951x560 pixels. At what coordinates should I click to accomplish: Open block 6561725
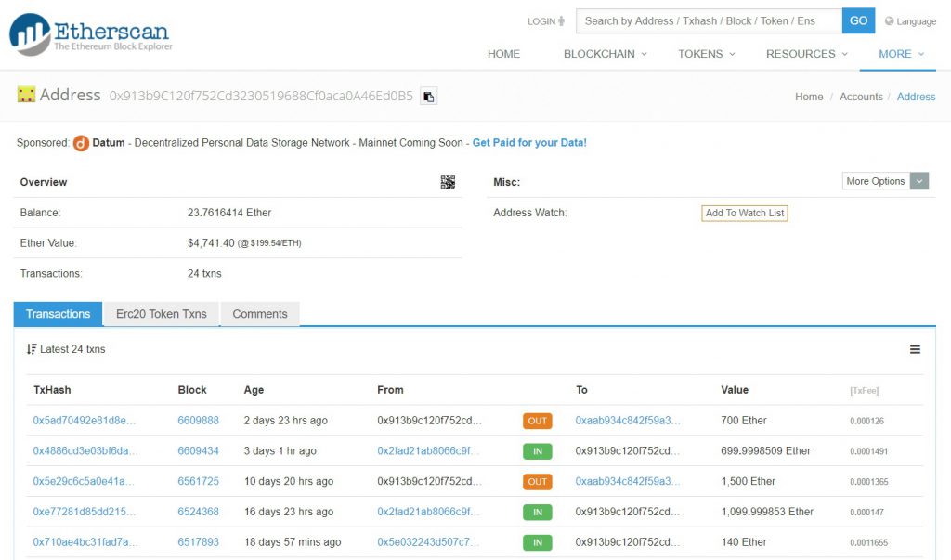pyautogui.click(x=199, y=481)
